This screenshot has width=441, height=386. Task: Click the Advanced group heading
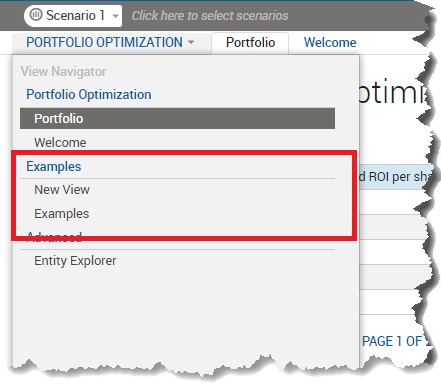click(x=54, y=236)
